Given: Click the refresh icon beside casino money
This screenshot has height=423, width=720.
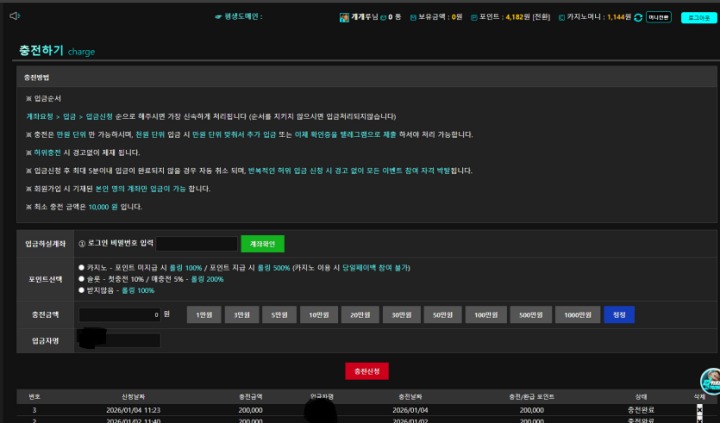Looking at the screenshot, I should [x=638, y=17].
